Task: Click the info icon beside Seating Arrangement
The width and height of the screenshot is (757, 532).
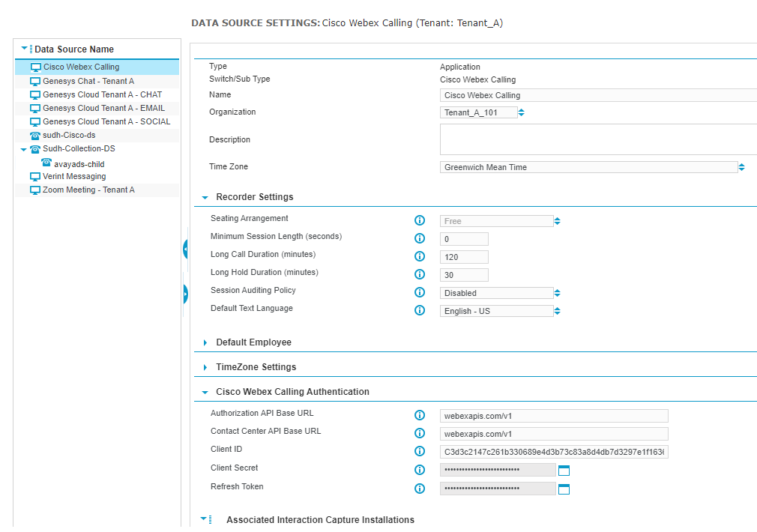Action: pyautogui.click(x=420, y=220)
